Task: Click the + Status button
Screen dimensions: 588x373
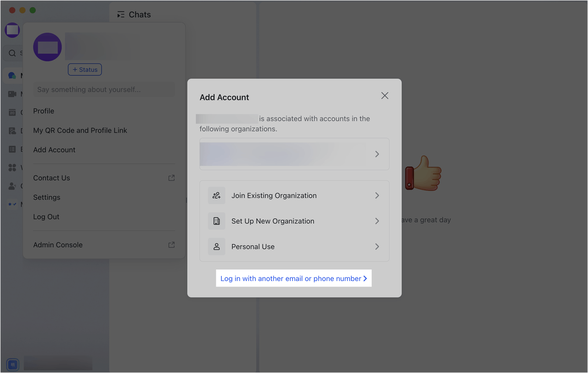Action: (x=85, y=69)
